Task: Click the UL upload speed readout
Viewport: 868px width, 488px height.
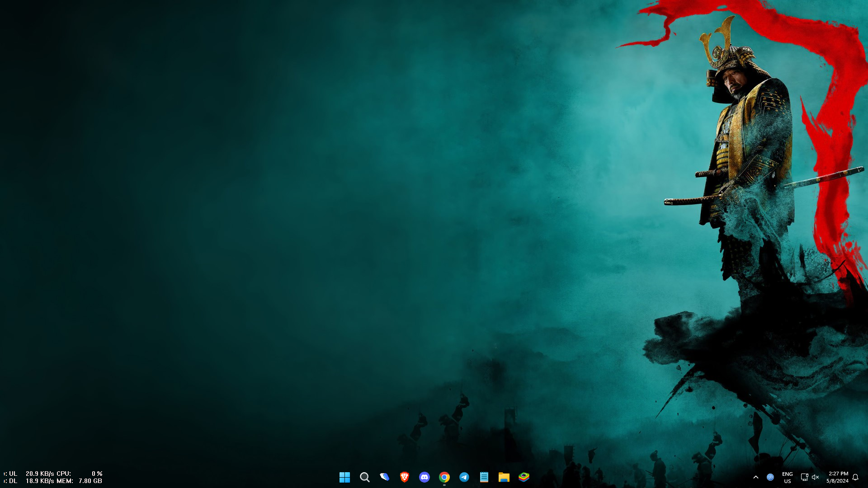Action: (x=29, y=474)
